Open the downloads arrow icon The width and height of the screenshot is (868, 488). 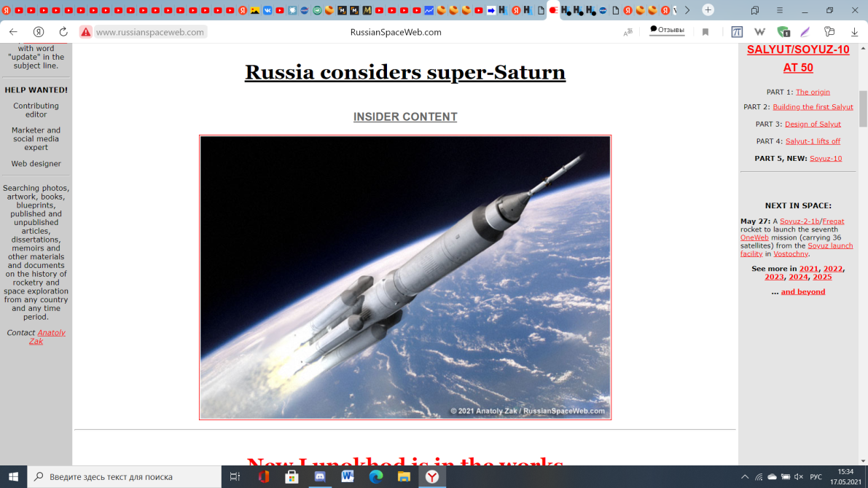pos(854,32)
